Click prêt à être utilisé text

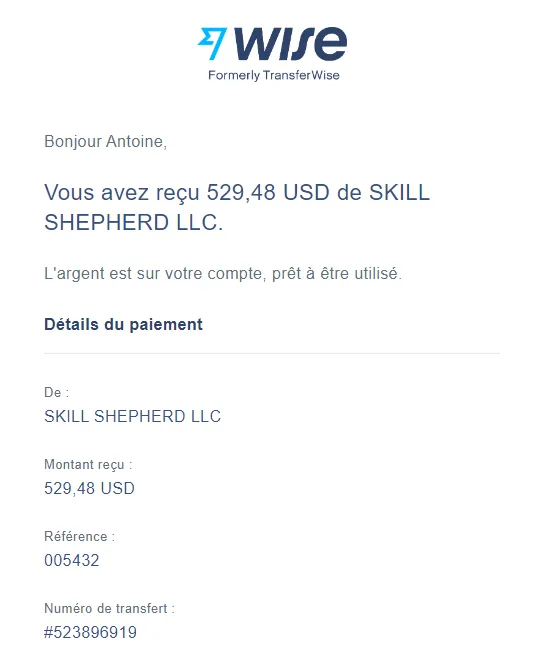[337, 274]
